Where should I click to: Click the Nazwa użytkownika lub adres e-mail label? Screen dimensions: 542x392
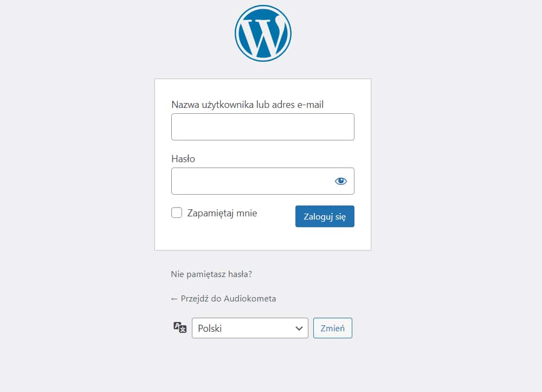(x=248, y=105)
